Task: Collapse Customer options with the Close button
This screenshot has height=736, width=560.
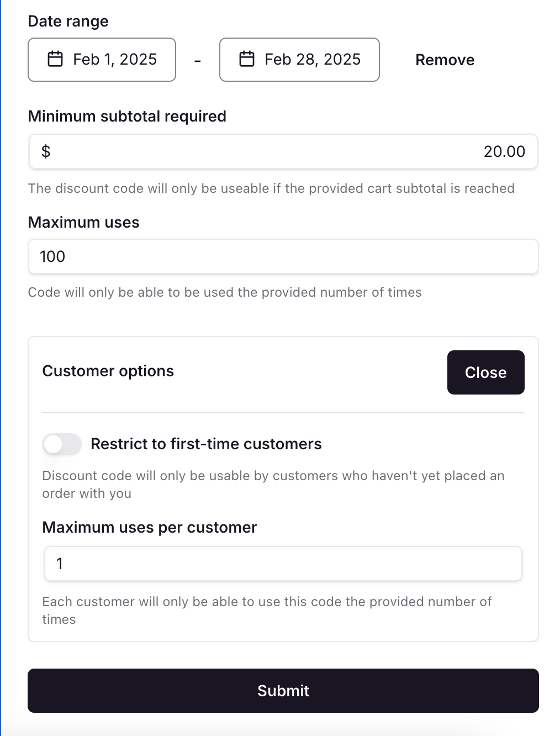Action: 485,372
